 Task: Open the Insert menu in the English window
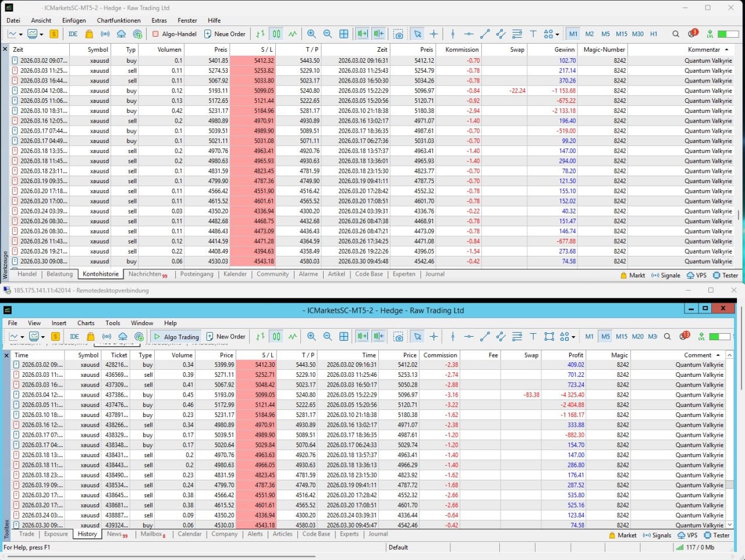click(59, 323)
